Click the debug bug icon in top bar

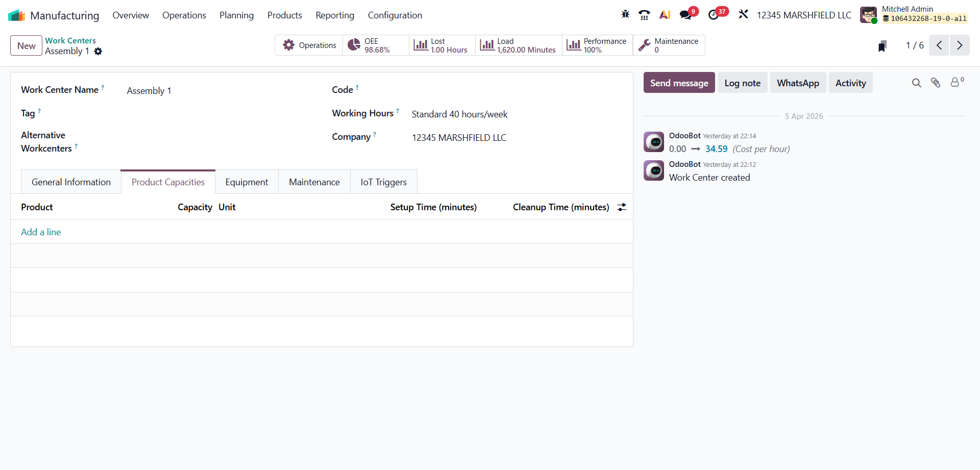click(625, 15)
